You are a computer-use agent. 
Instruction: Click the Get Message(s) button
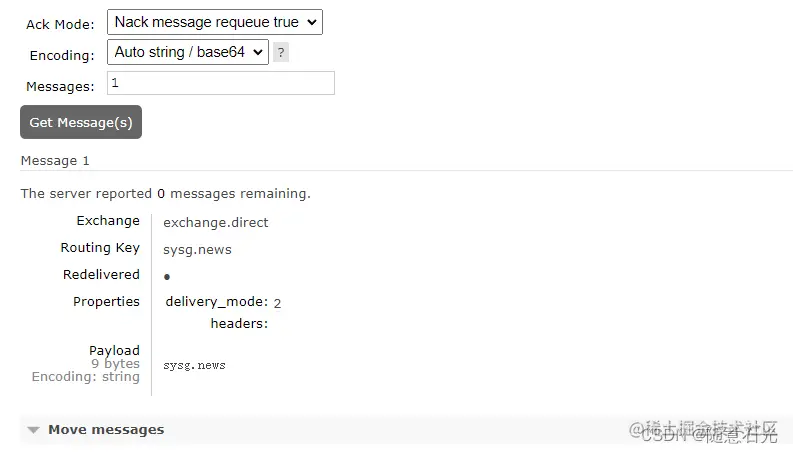pyautogui.click(x=81, y=122)
